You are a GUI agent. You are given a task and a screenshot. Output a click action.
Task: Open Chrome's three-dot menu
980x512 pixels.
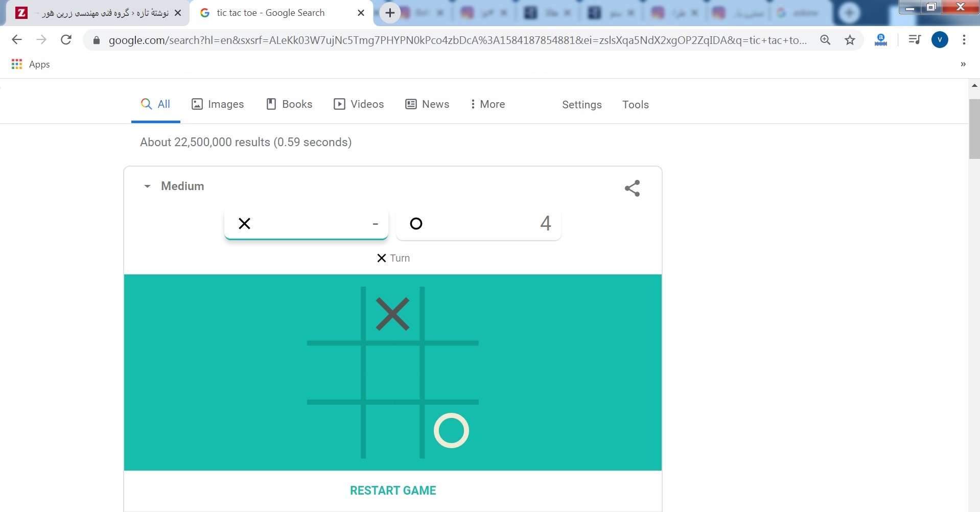964,40
